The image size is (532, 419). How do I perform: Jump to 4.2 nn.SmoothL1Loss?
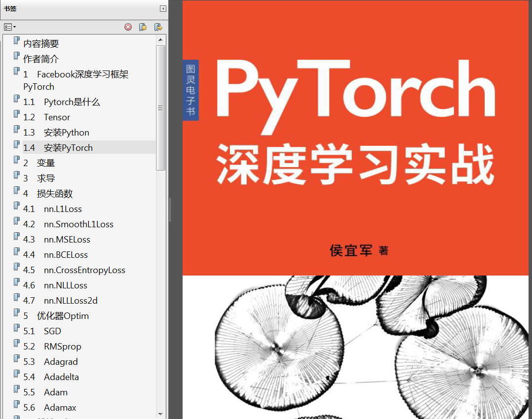pyautogui.click(x=68, y=224)
